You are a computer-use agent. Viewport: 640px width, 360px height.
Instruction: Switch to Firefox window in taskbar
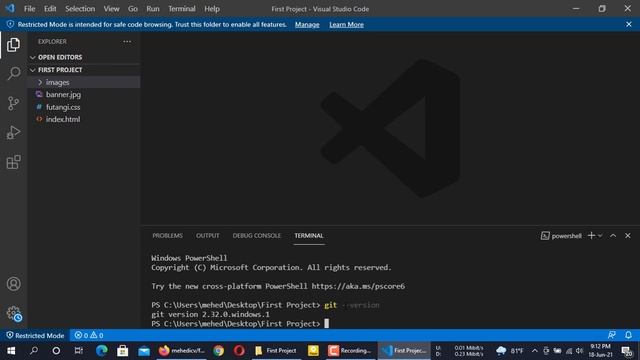(x=182, y=351)
